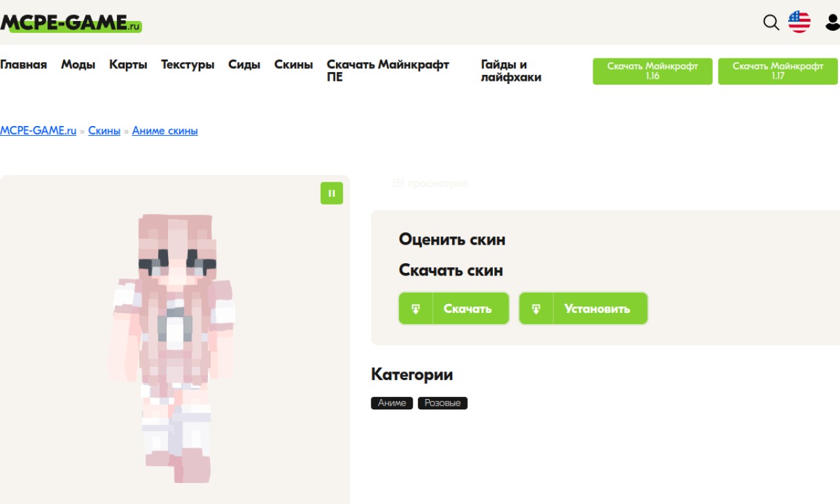Viewport: 840px width, 504px height.
Task: Follow the Аниме скины breadcrumb link
Action: [165, 131]
